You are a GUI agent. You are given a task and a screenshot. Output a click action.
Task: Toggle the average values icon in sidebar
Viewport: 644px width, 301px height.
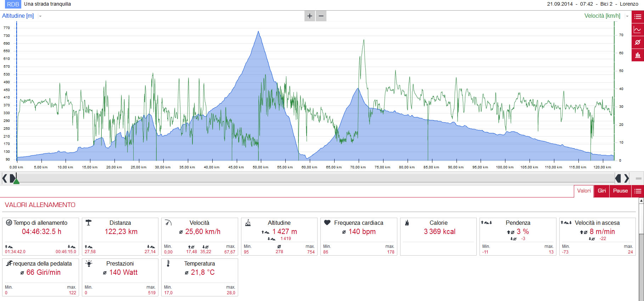(x=638, y=42)
